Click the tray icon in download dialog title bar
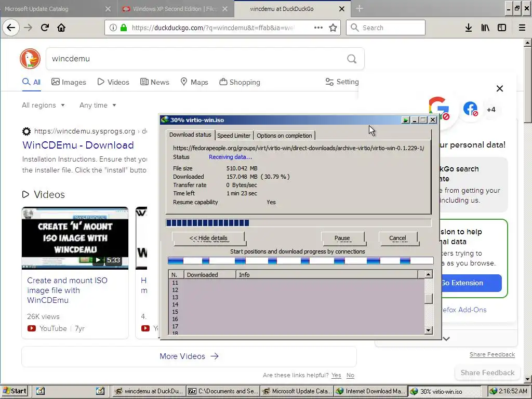 tap(405, 120)
